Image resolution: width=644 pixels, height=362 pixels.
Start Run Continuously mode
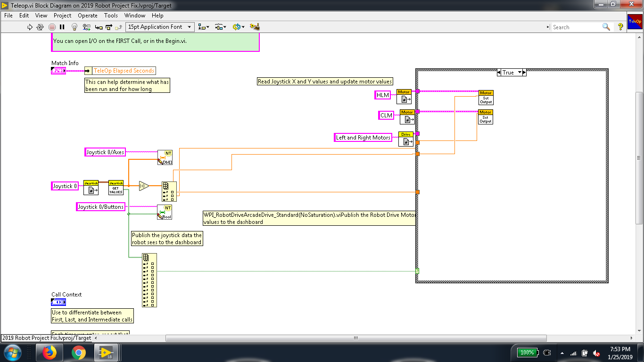pyautogui.click(x=41, y=27)
